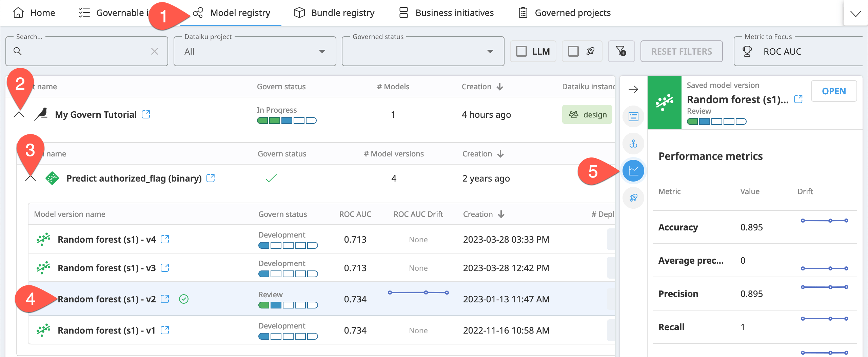
Task: Click the trophy icon in Metric to Focus
Action: [747, 51]
